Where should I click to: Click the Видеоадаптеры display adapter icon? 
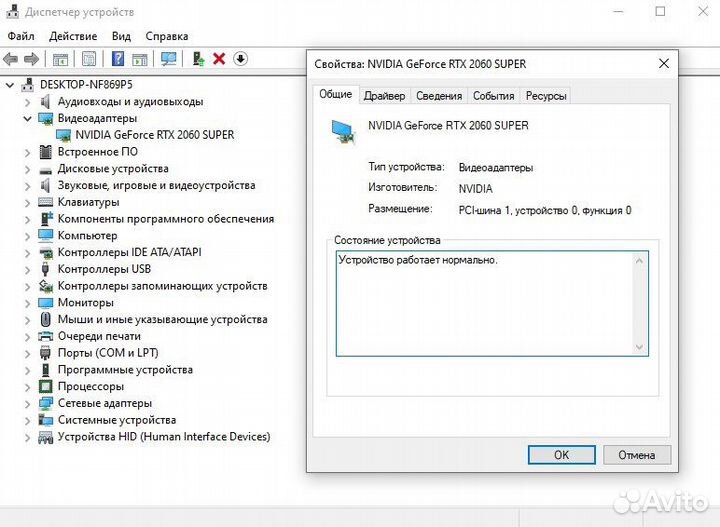[x=45, y=118]
